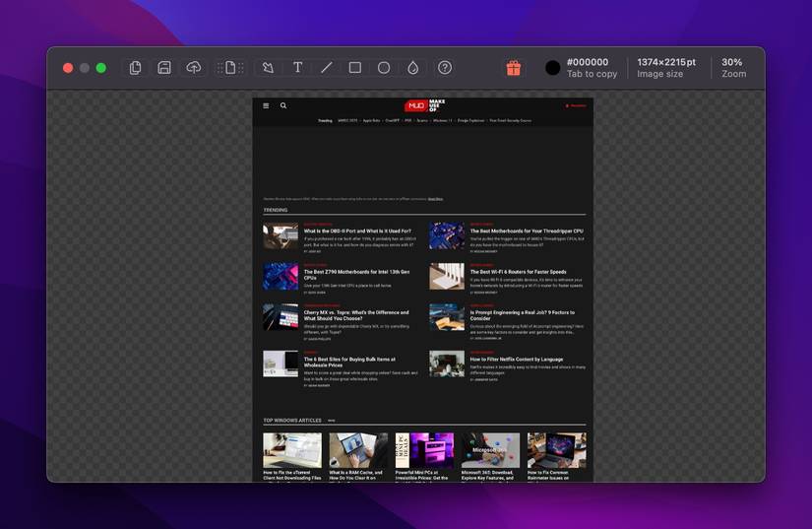Click the Threadripper CPU motherboards article title
812x529 pixels.
click(527, 231)
